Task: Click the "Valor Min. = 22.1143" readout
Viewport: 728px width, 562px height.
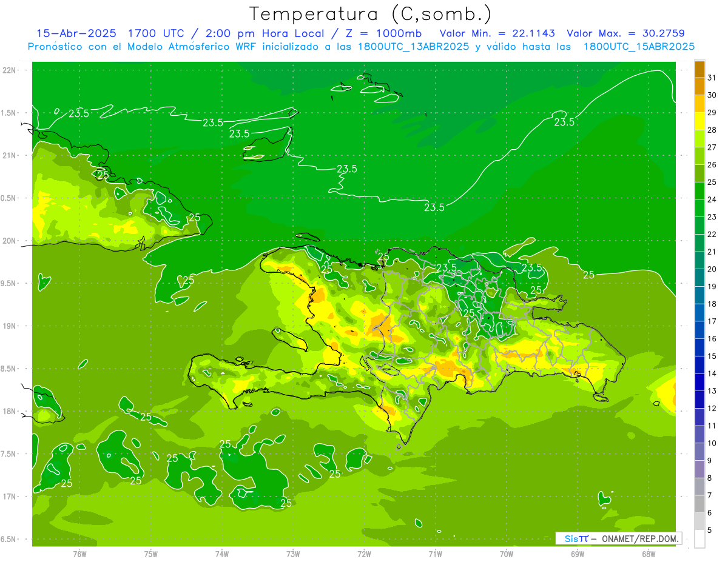Action: tap(497, 33)
